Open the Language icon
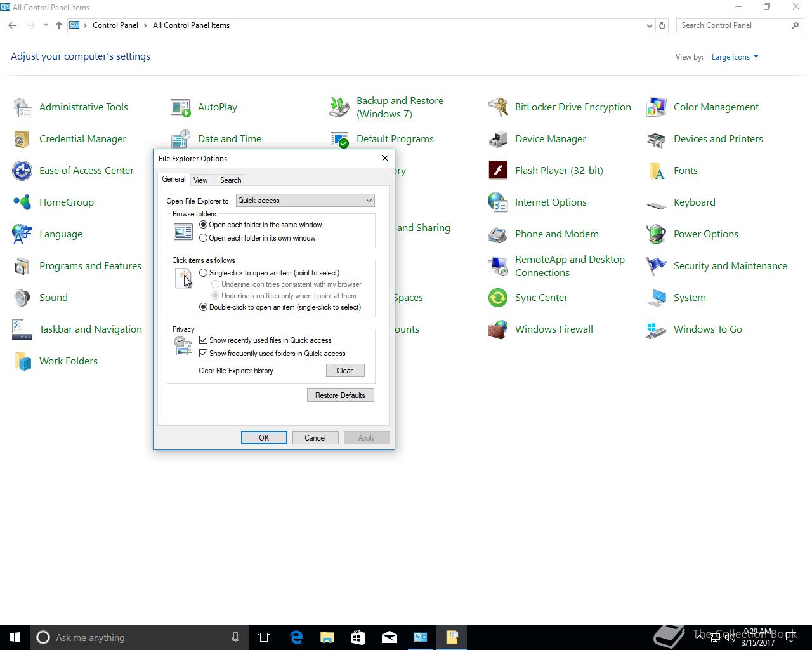The height and width of the screenshot is (650, 812). pos(23,234)
